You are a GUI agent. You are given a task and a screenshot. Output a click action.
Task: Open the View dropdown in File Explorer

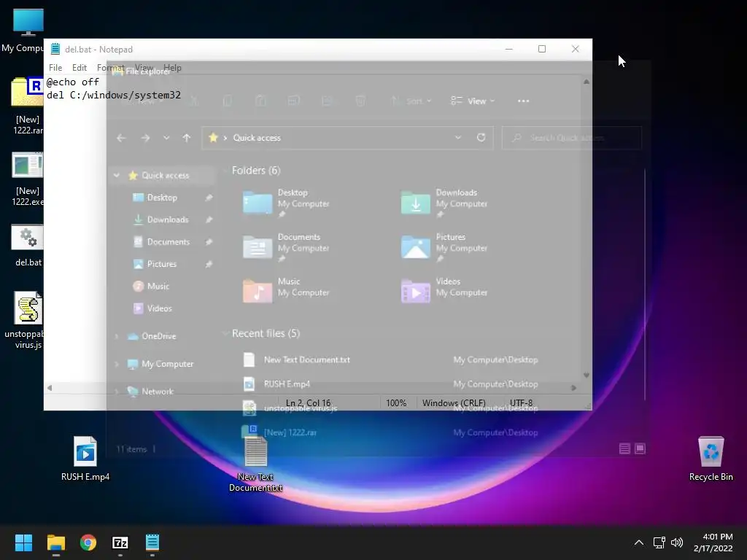(x=473, y=101)
